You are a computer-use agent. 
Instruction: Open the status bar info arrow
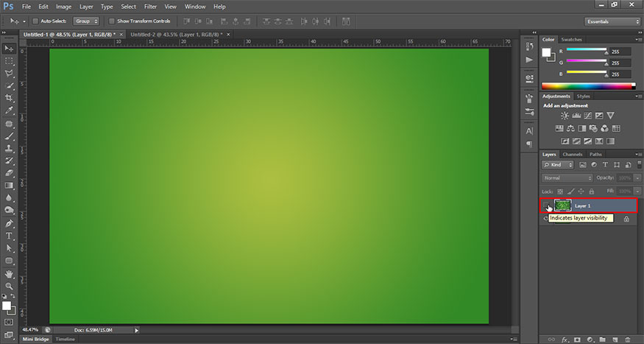pyautogui.click(x=137, y=330)
